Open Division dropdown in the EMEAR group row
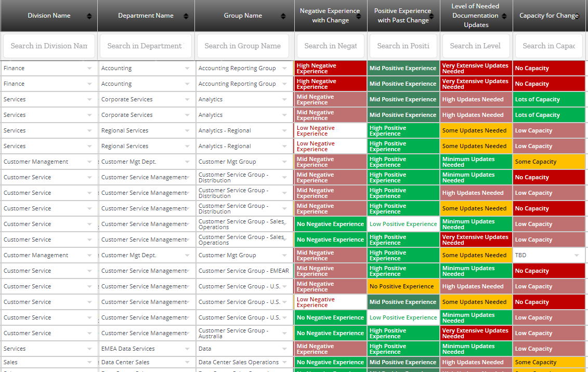Viewport: 588px width, 372px height. pos(89,271)
